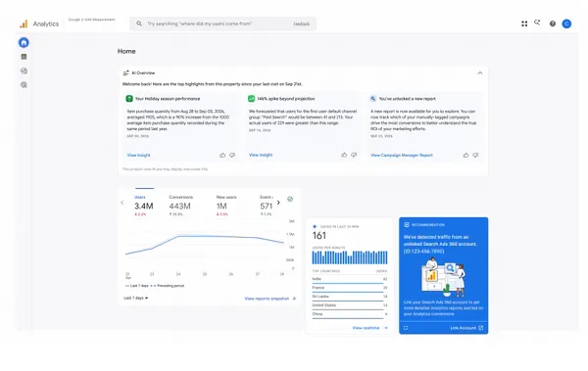Select the India row in top countries
The width and height of the screenshot is (588, 371).
coord(350,280)
